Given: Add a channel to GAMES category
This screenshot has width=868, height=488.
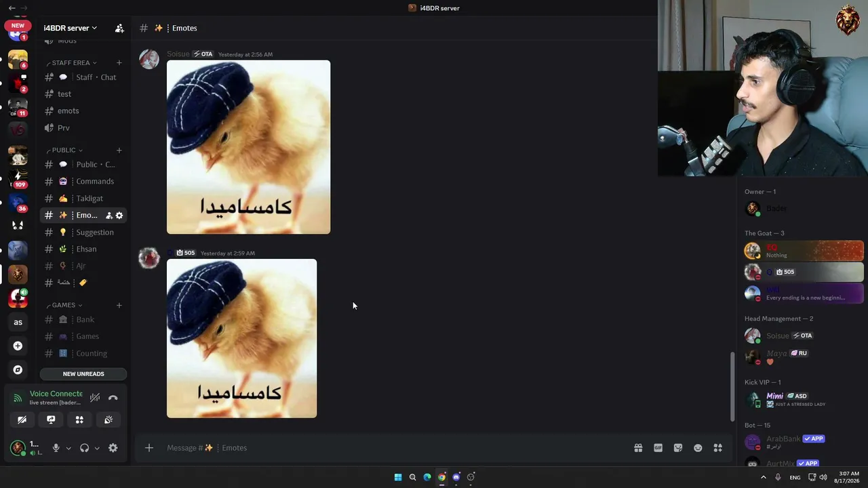Looking at the screenshot, I should click(119, 305).
